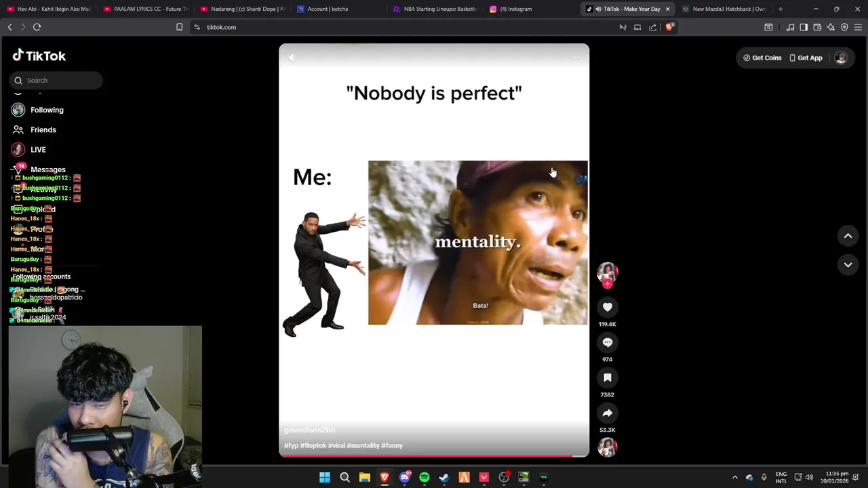The image size is (868, 488).
Task: Click the Get App button
Action: (x=806, y=58)
